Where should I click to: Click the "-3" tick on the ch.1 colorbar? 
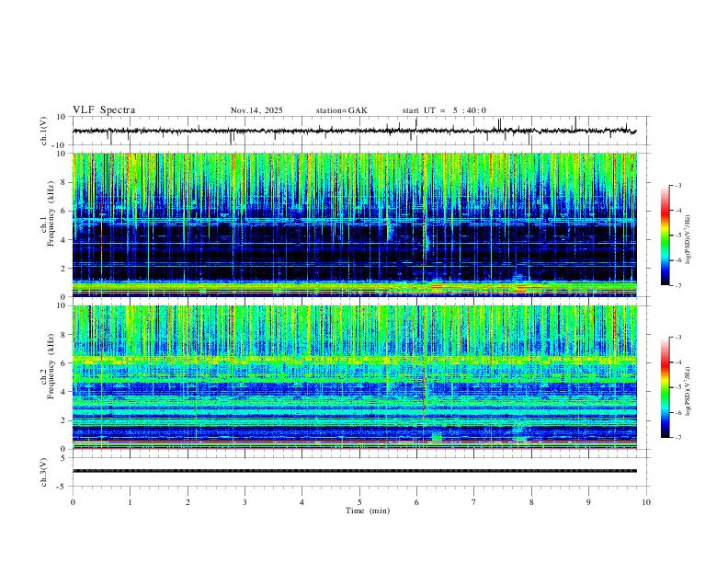click(x=678, y=185)
